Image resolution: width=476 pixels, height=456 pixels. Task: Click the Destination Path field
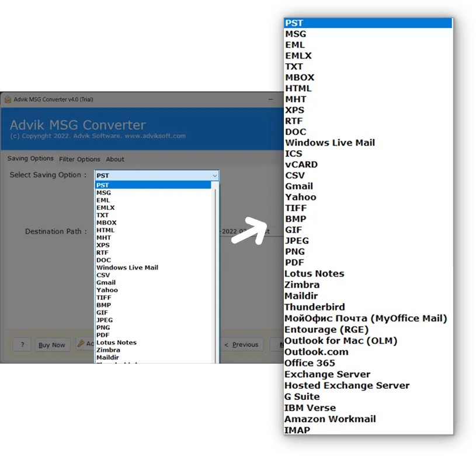[251, 232]
